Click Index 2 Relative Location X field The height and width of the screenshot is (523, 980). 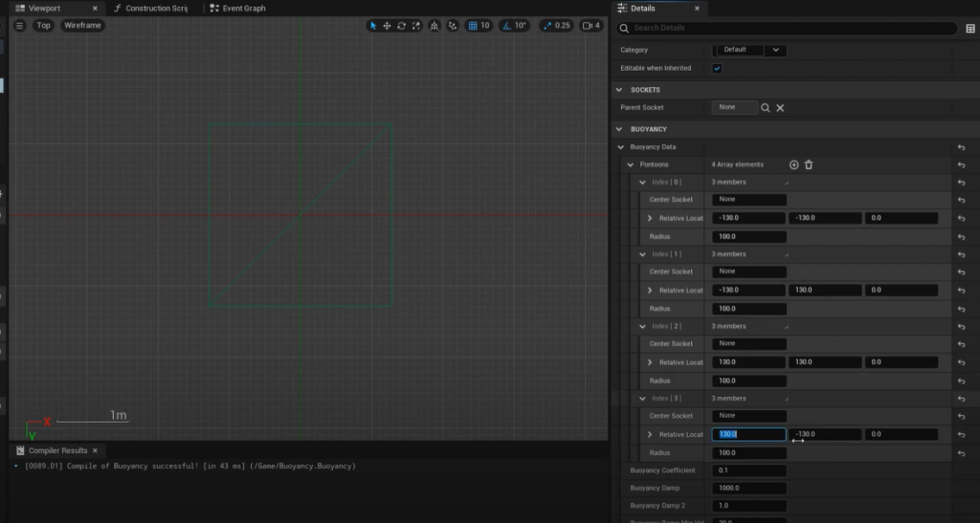[748, 362]
